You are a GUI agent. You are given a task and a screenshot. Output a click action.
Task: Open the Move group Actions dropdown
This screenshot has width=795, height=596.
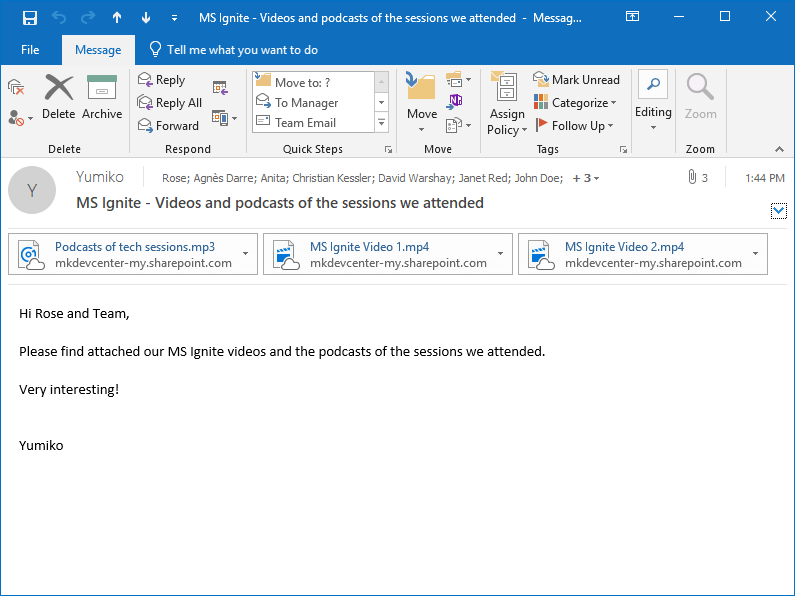point(458,125)
